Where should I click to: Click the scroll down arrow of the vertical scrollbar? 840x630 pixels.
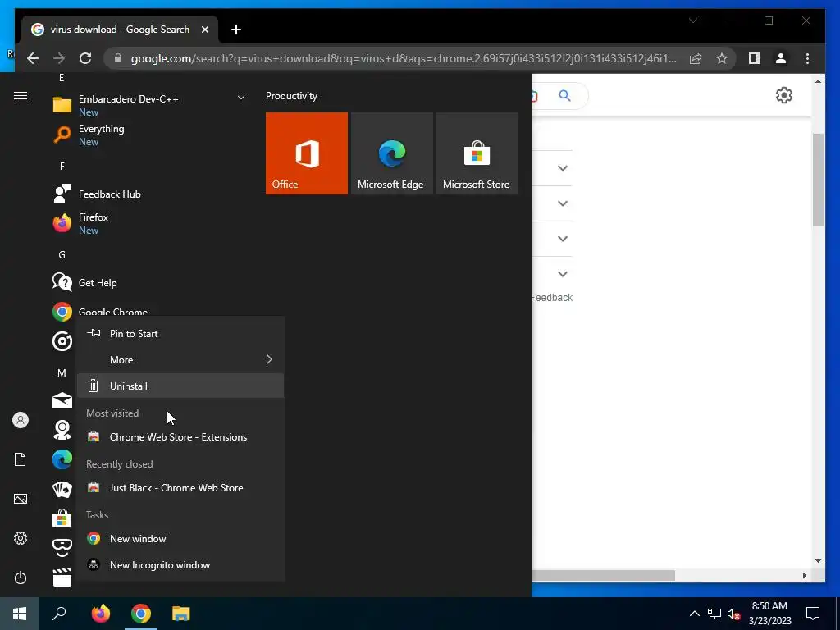(x=818, y=561)
